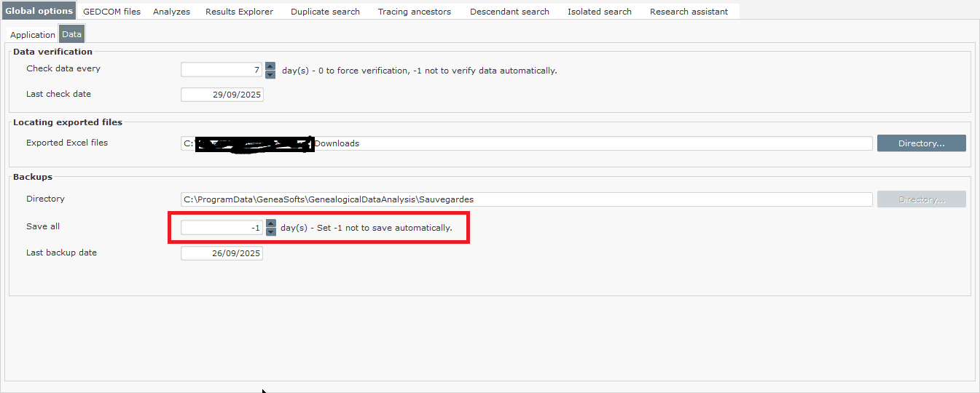The image size is (980, 393).
Task: Switch to the Application sub-tab
Action: click(32, 35)
